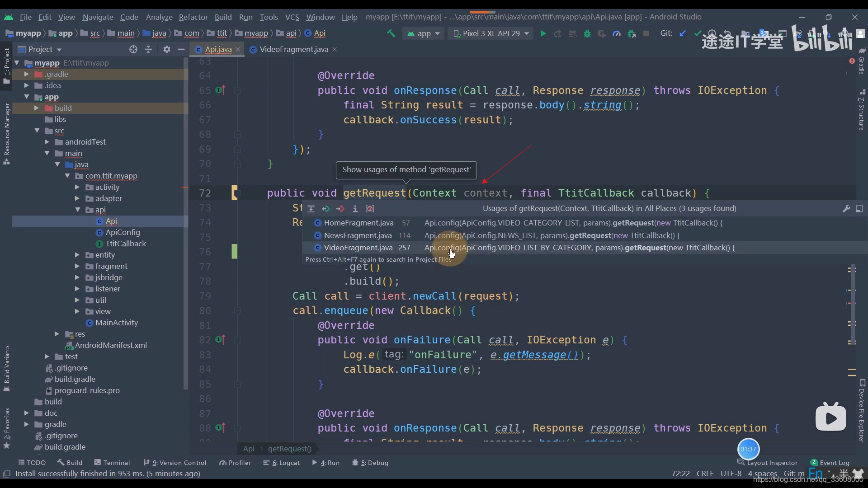Screen dimensions: 868x488
Task: Expand the fragment package
Action: [x=77, y=266]
